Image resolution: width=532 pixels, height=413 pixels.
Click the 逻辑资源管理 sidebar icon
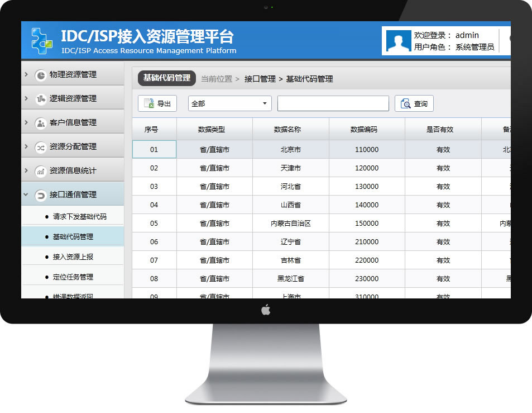click(x=40, y=99)
